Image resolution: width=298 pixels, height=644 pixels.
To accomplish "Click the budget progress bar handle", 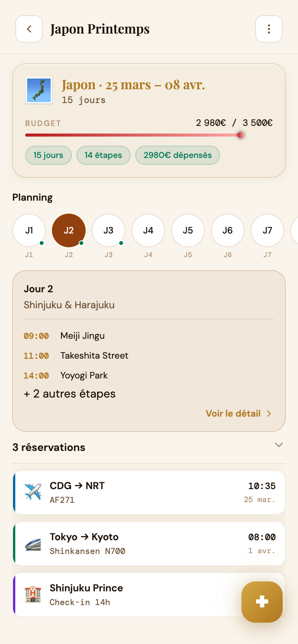I will point(241,135).
